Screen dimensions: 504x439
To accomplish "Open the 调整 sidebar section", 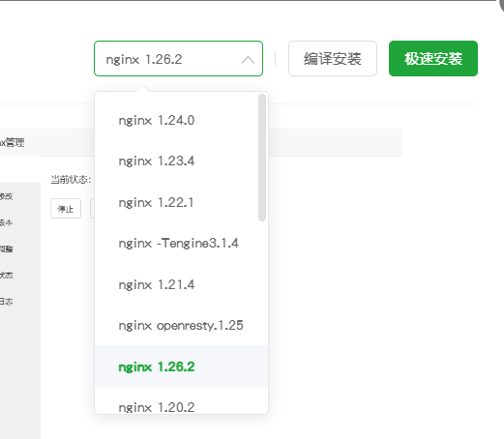I will coord(7,249).
